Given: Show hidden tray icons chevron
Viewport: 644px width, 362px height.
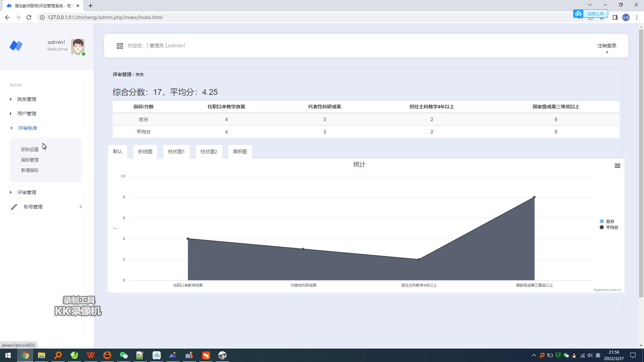Looking at the screenshot, I should [534, 355].
